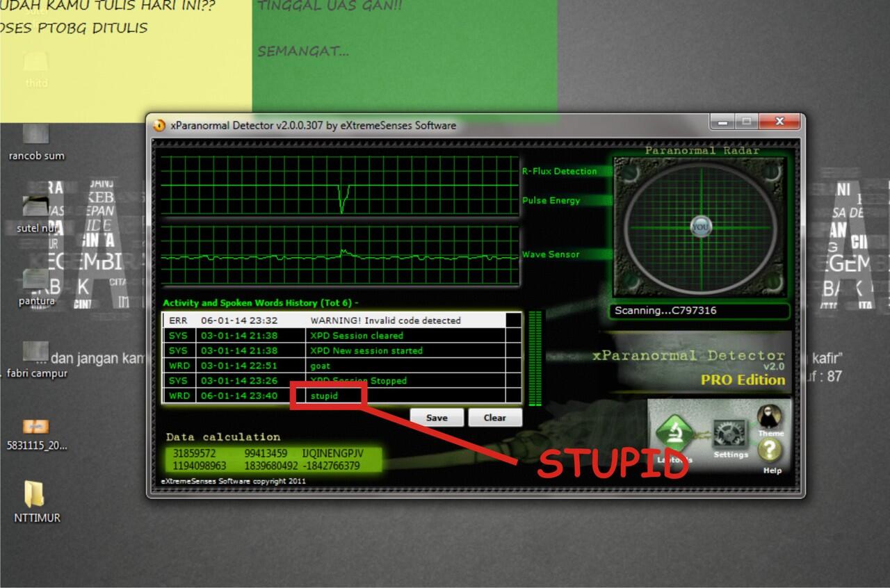Viewport: 890px width, 588px height.
Task: Click the 'PRO Edition' label
Action: pos(743,379)
